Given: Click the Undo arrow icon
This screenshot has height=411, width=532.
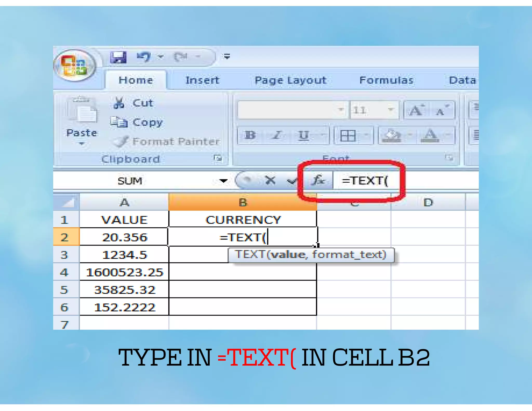Looking at the screenshot, I should (x=144, y=56).
